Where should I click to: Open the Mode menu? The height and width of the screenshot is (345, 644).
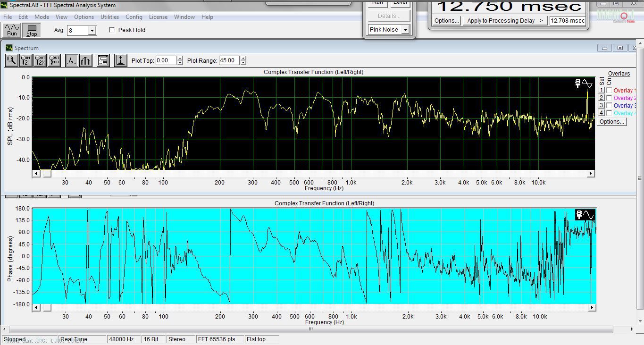(x=42, y=17)
